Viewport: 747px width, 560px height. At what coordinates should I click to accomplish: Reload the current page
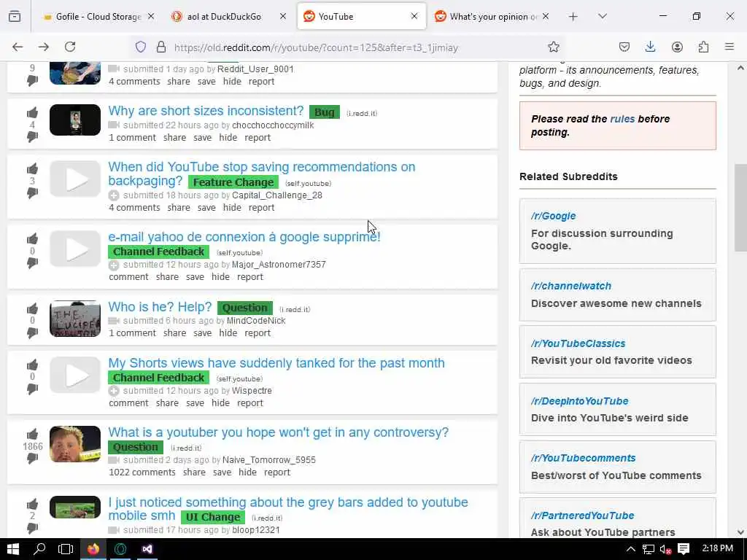[x=70, y=47]
